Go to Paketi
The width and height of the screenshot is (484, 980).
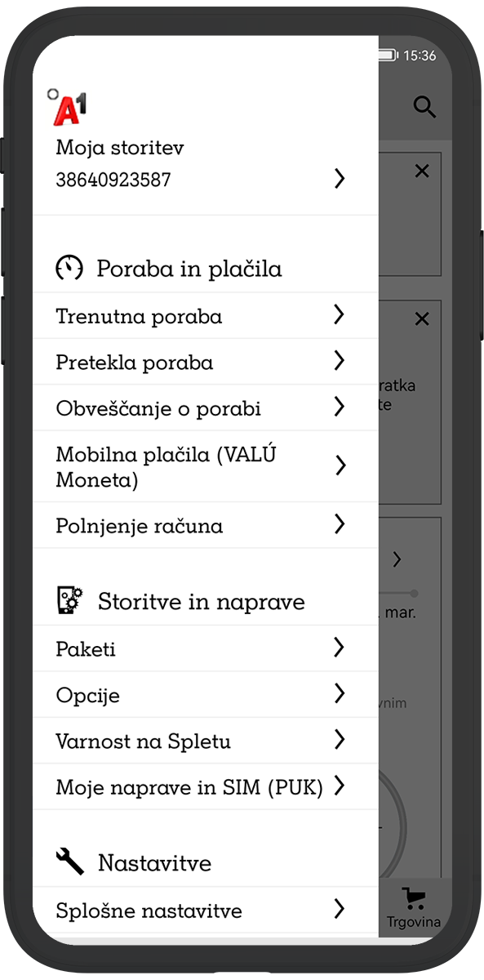206,648
